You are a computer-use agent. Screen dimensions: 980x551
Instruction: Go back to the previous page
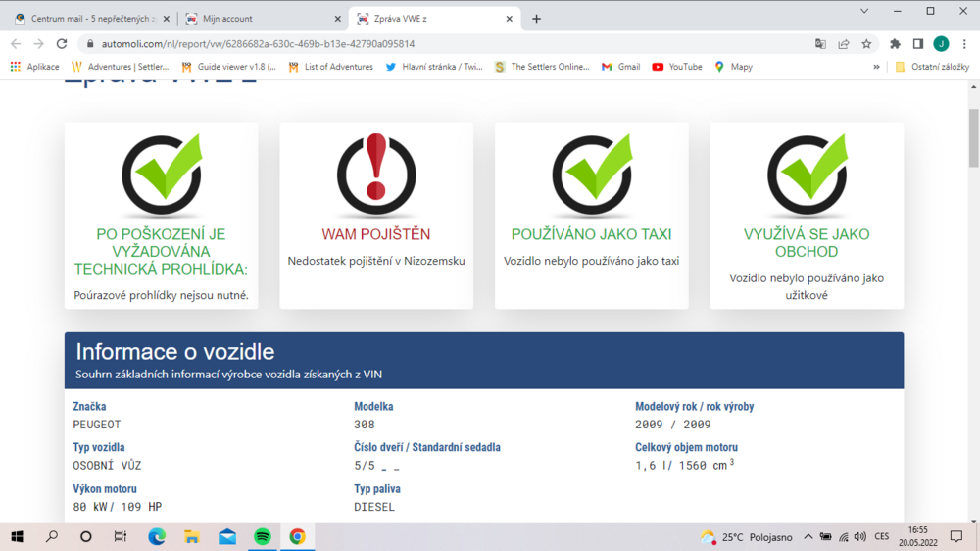16,44
